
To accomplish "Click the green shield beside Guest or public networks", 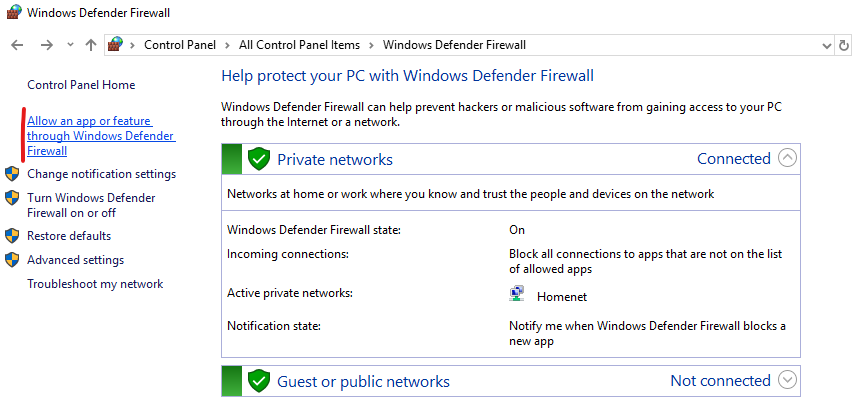I will pyautogui.click(x=259, y=381).
